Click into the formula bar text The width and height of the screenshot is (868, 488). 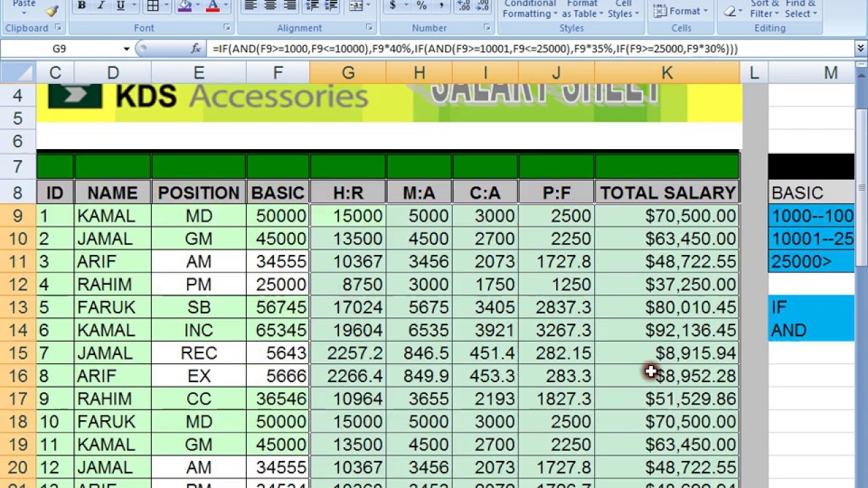click(475, 49)
